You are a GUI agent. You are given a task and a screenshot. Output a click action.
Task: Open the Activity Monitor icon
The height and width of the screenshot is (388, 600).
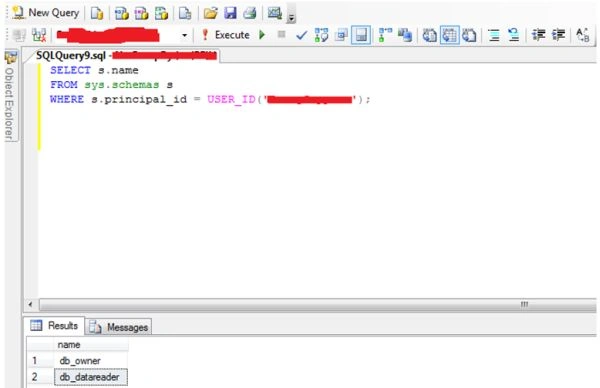click(275, 13)
